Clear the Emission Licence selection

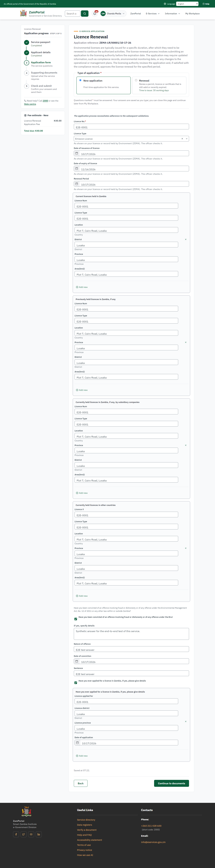click(x=182, y=139)
